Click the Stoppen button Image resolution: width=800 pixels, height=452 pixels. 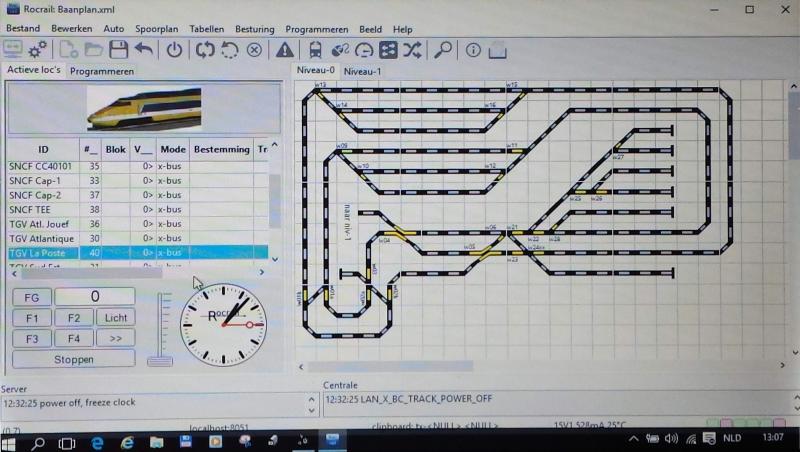click(73, 359)
